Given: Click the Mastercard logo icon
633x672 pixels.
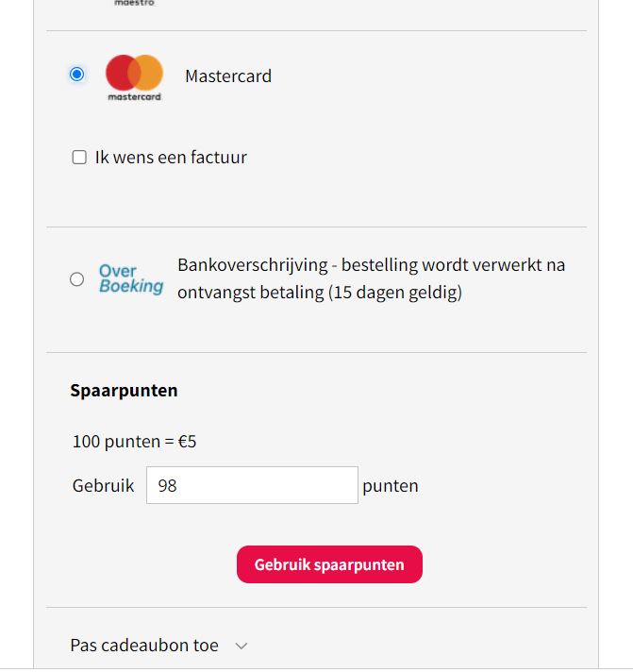Looking at the screenshot, I should tap(134, 74).
